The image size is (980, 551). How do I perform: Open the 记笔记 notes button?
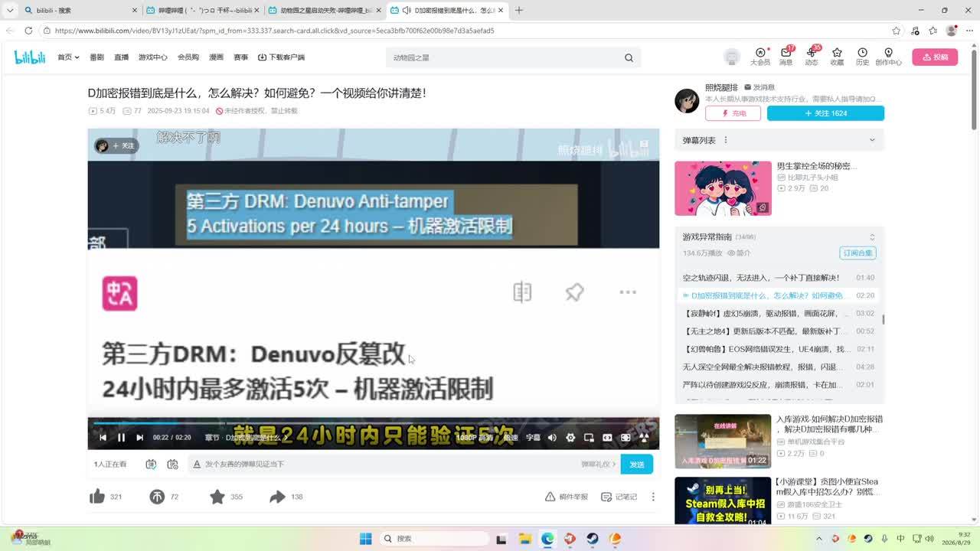[619, 497]
